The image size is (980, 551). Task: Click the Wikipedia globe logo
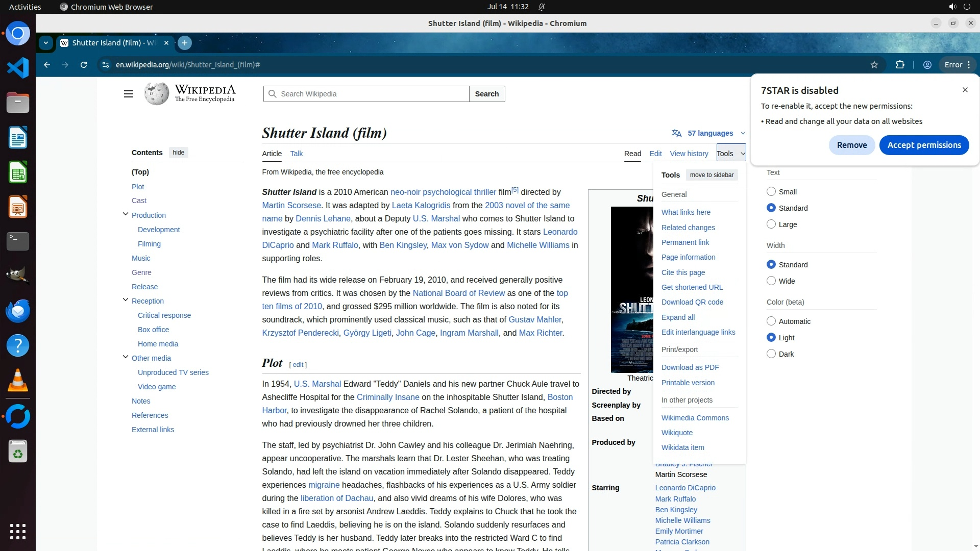(157, 94)
